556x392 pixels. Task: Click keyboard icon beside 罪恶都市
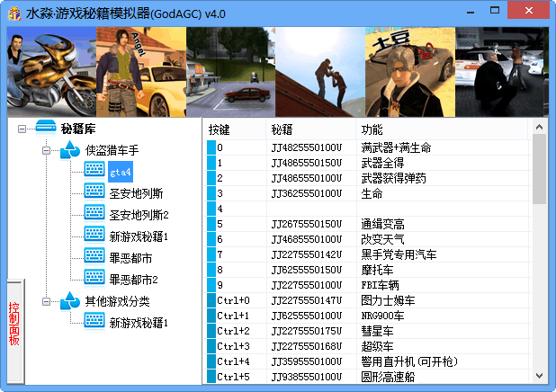click(94, 256)
